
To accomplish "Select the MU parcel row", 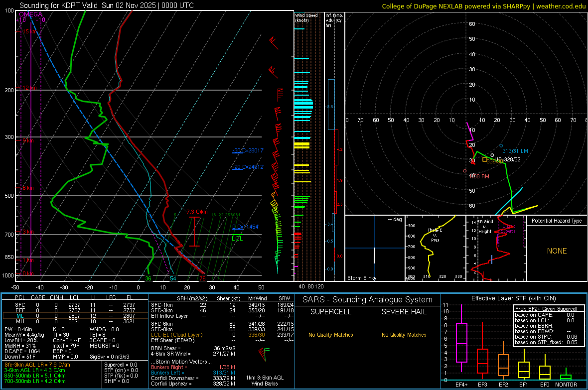I will point(75,321).
